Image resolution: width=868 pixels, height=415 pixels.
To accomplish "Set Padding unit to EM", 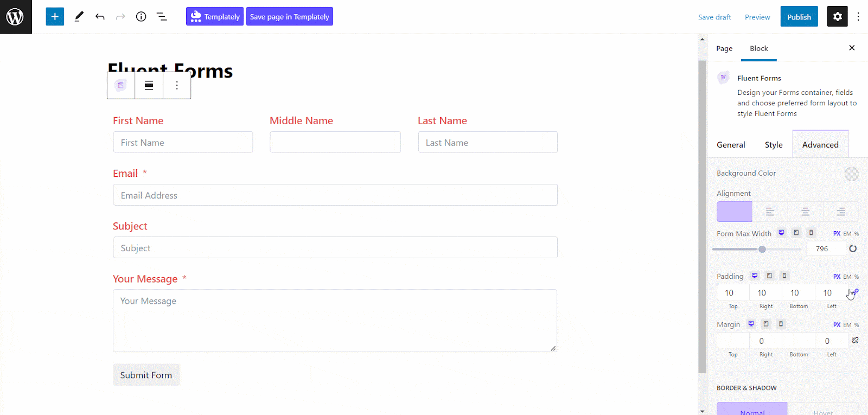I will 847,277.
